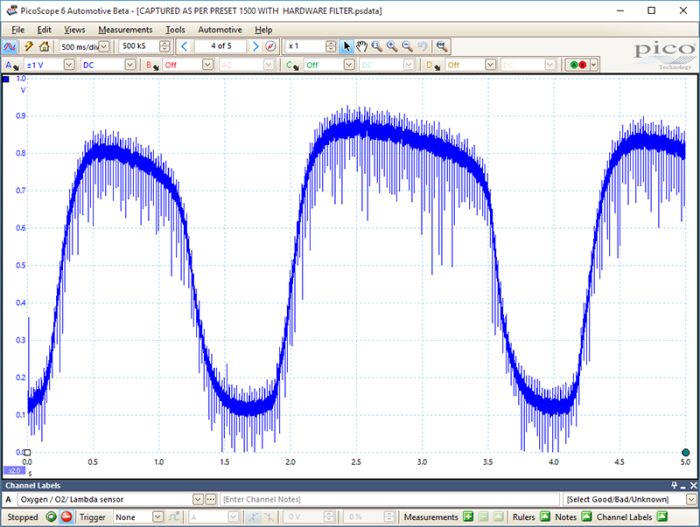Click the x2.0 time axis scaling button
The width and height of the screenshot is (700, 527).
click(x=14, y=470)
